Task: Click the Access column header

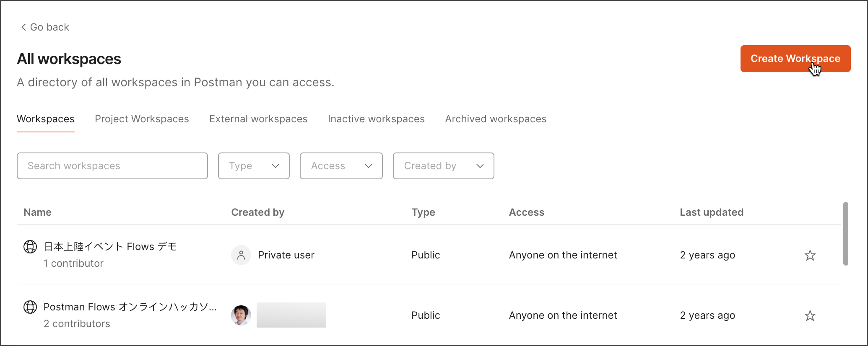Action: coord(527,212)
